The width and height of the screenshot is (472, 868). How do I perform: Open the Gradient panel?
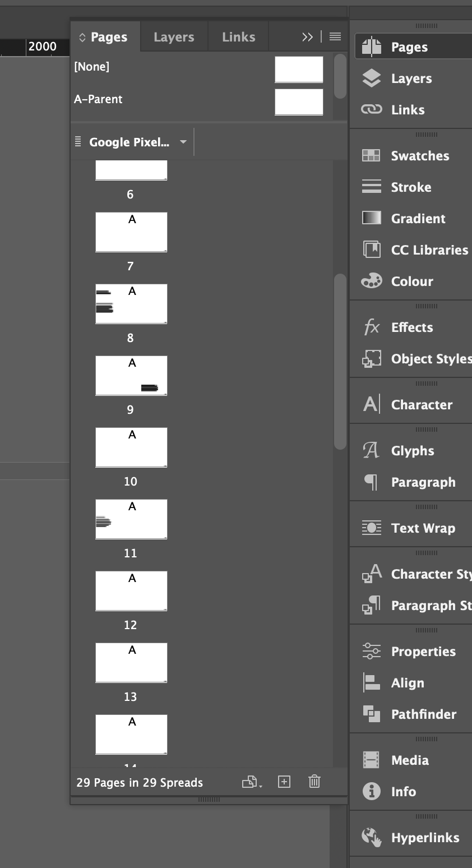point(417,218)
